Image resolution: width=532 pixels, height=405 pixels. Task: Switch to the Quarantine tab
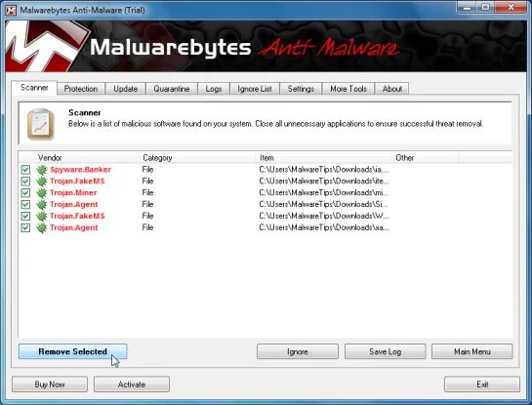(x=172, y=89)
